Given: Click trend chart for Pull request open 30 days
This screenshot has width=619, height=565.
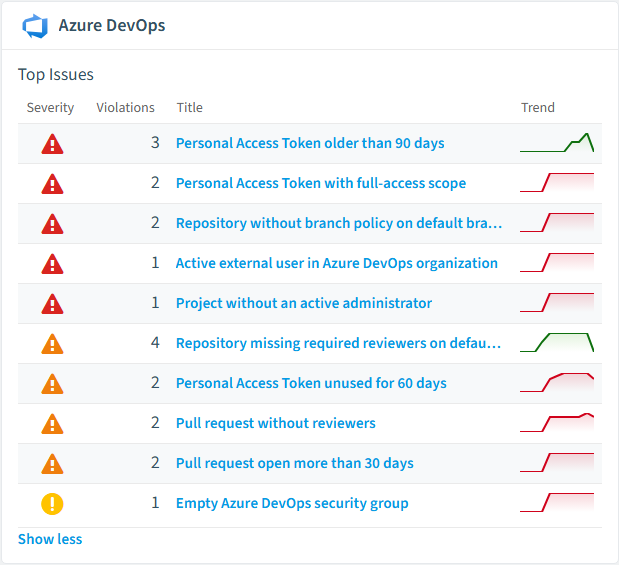Looking at the screenshot, I should 557,462.
